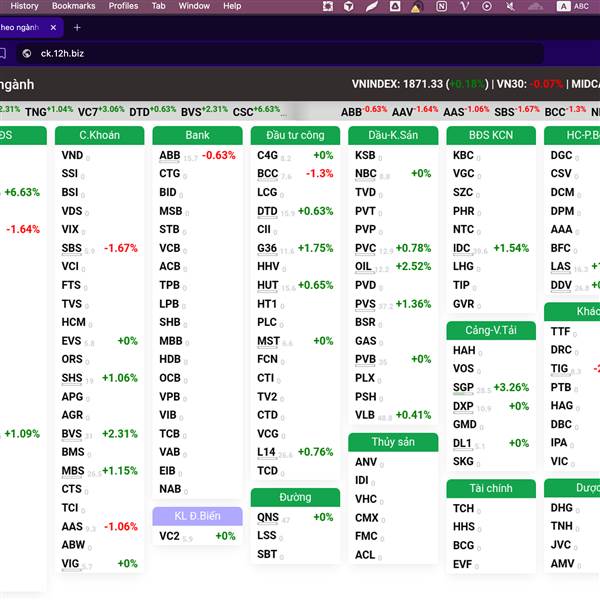Screen dimensions: 600x600
Task: Select VC2 stock row
Action: coord(197,536)
